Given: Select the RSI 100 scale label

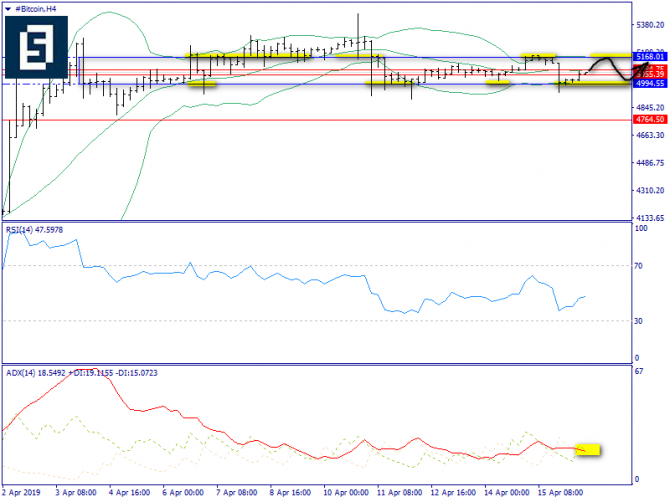Looking at the screenshot, I should [641, 229].
